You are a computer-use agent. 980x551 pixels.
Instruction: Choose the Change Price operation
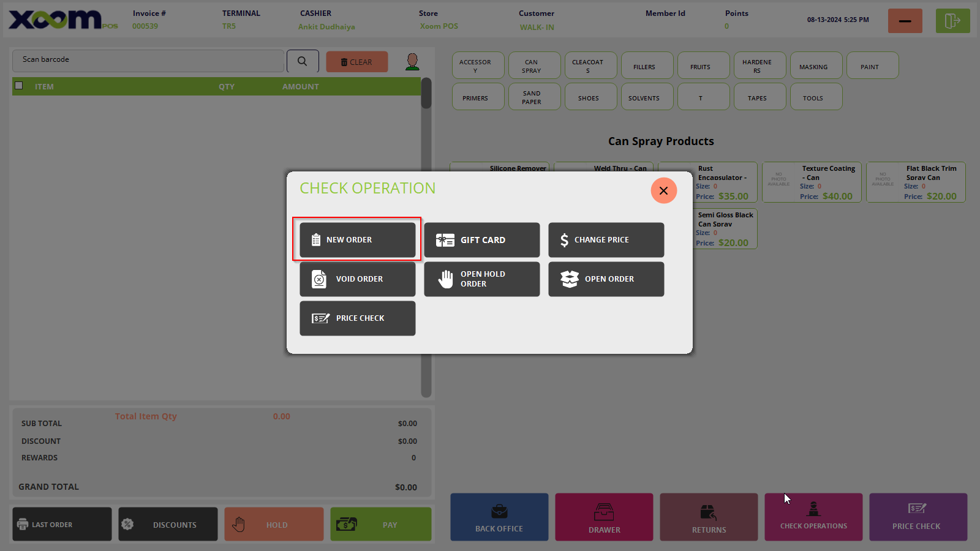tap(606, 240)
